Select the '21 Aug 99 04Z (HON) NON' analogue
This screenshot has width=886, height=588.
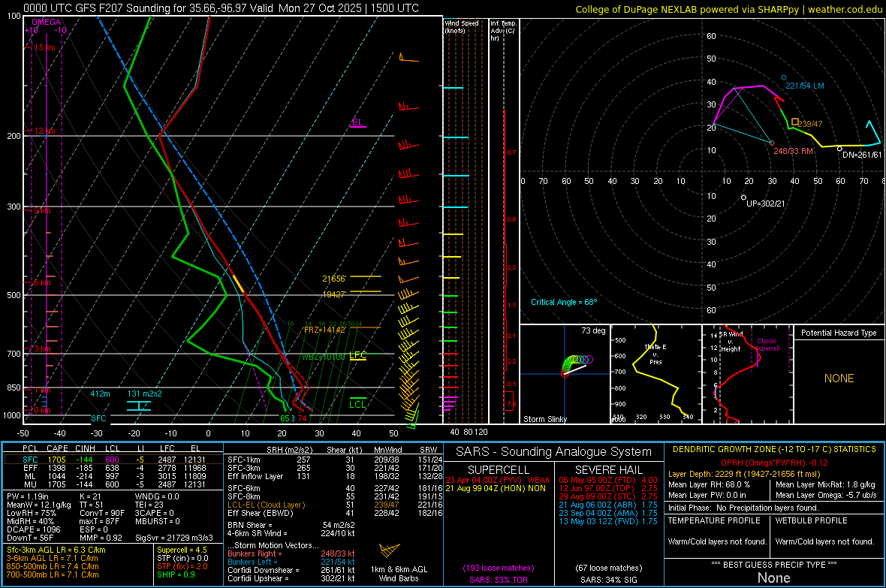pyautogui.click(x=496, y=488)
